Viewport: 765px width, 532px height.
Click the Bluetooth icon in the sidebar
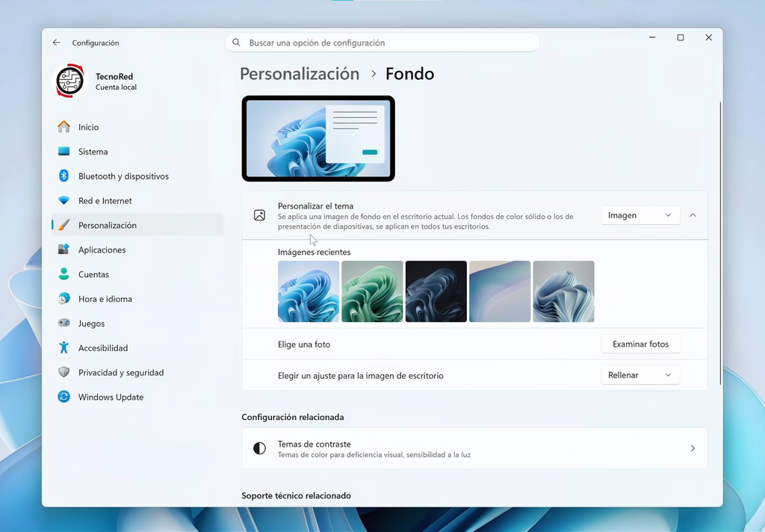click(x=64, y=176)
